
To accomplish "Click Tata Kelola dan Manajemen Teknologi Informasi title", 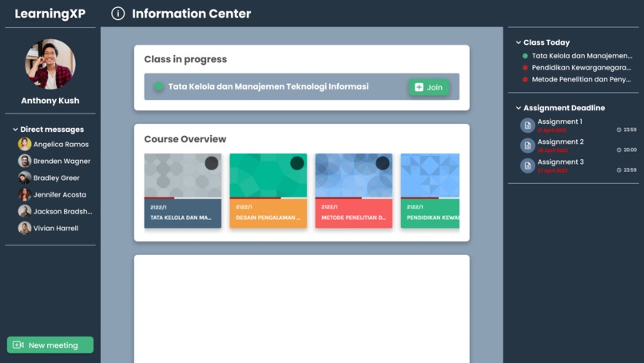I will coord(268,86).
